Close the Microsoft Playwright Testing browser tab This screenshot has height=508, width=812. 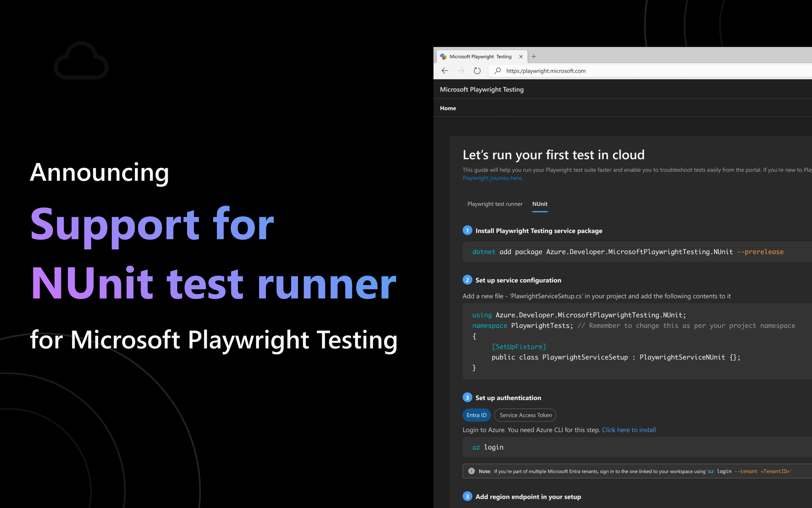(521, 56)
